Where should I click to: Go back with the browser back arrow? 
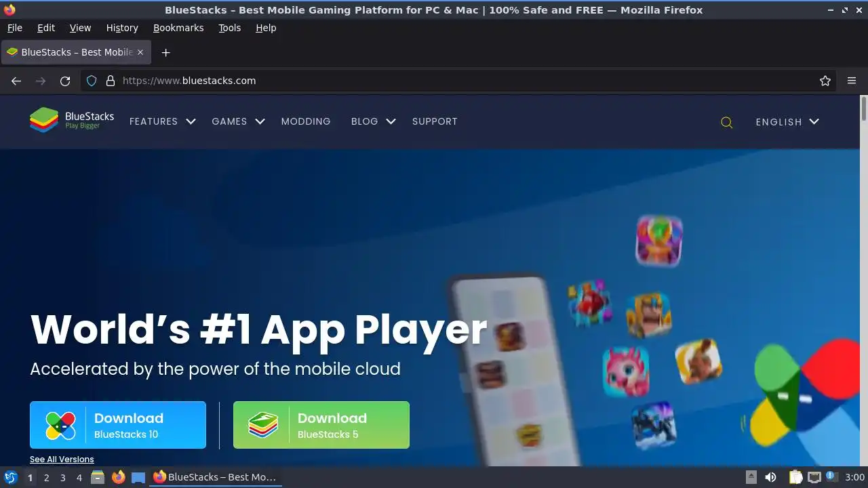pos(16,81)
